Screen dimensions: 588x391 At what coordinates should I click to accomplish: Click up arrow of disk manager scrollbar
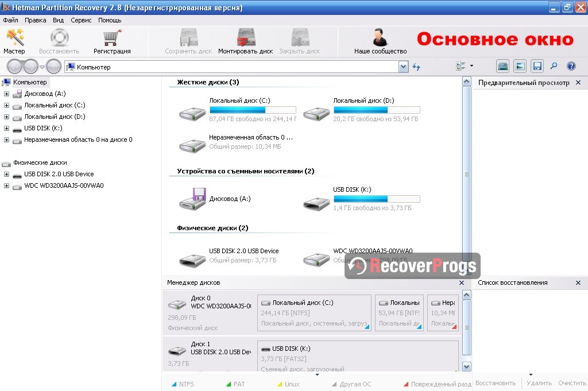[466, 295]
